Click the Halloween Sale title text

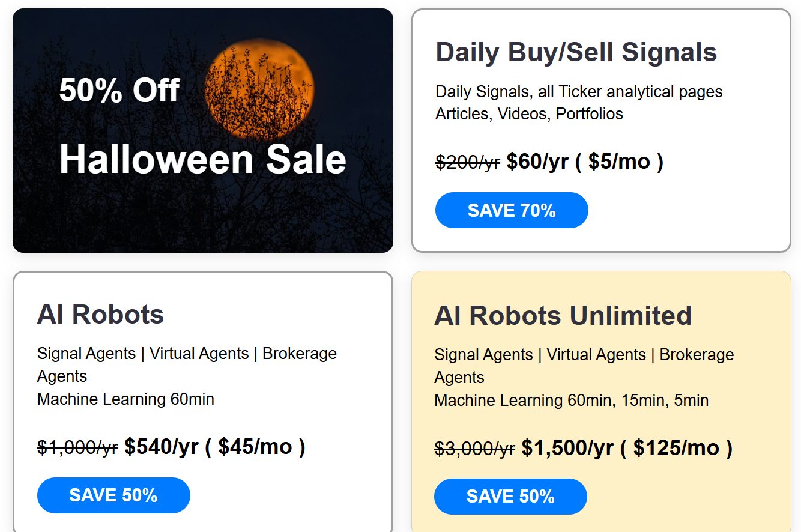click(x=202, y=159)
